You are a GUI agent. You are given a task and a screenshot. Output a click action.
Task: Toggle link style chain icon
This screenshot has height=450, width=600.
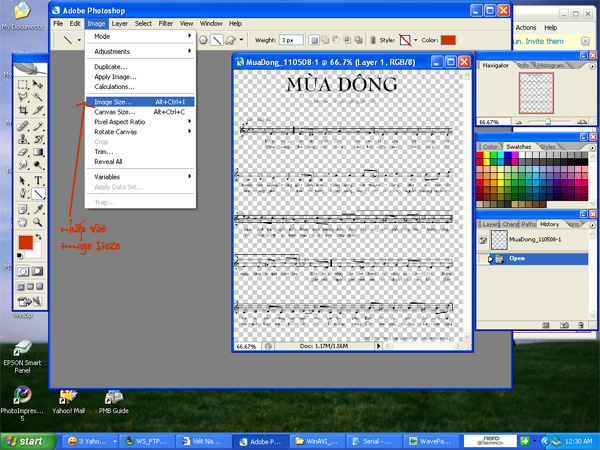tap(373, 40)
